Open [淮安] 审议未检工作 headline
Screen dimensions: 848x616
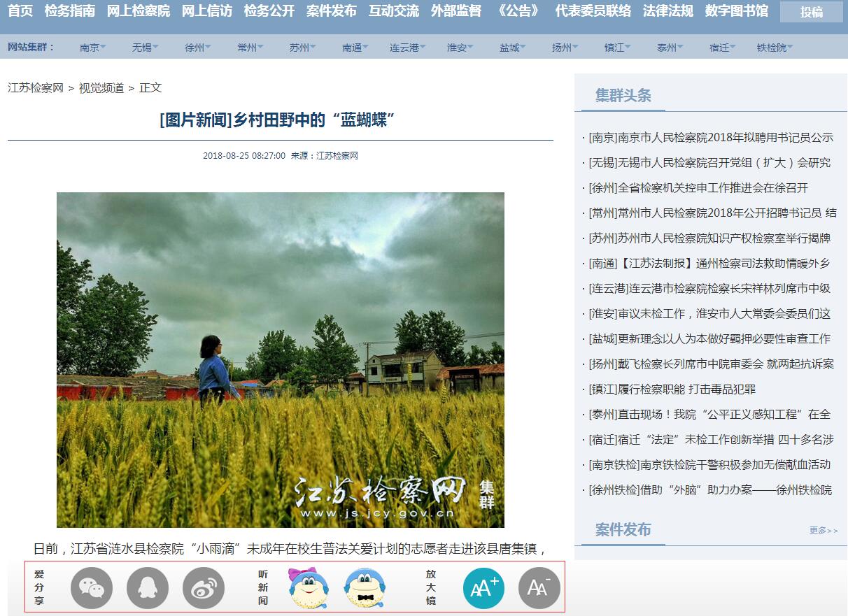click(709, 314)
